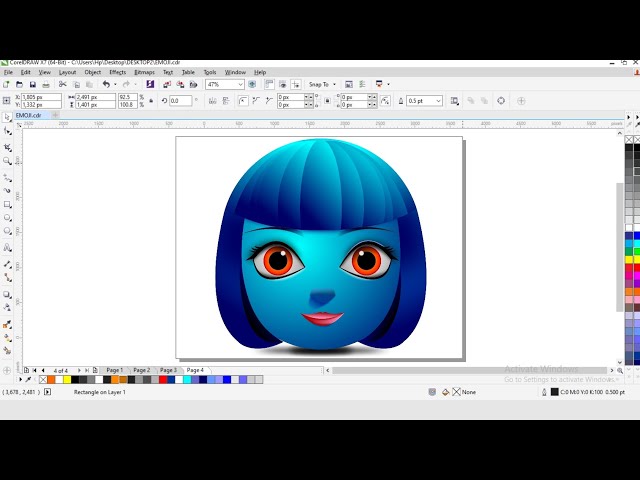Select the Interactive Fill tool

(7, 338)
